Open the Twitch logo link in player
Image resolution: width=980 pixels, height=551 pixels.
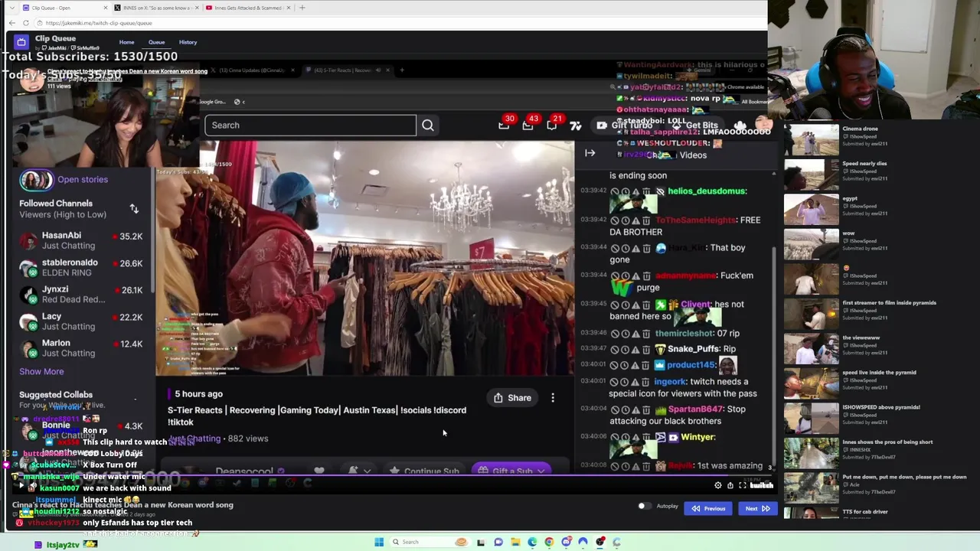click(761, 485)
